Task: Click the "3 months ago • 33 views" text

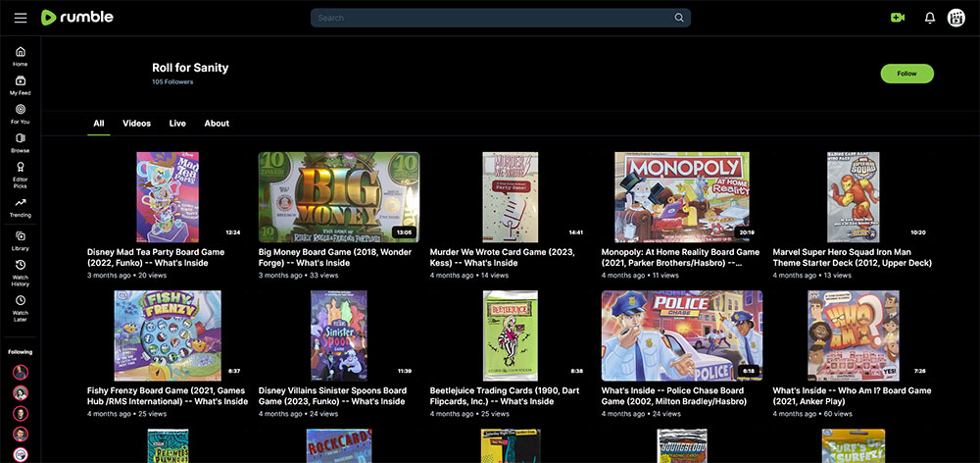Action: pyautogui.click(x=298, y=276)
